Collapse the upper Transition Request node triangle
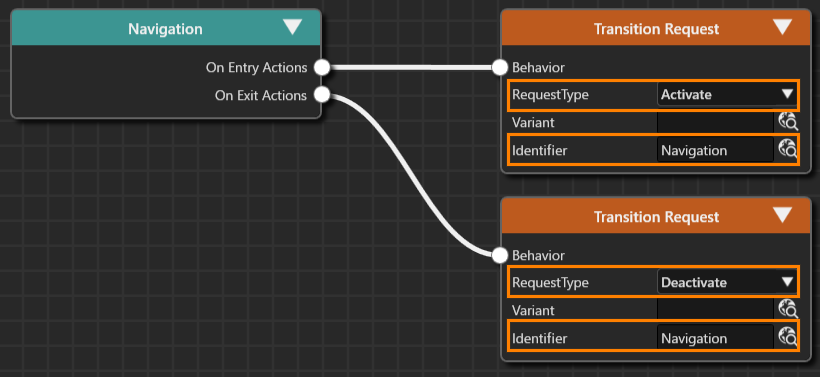 (782, 27)
